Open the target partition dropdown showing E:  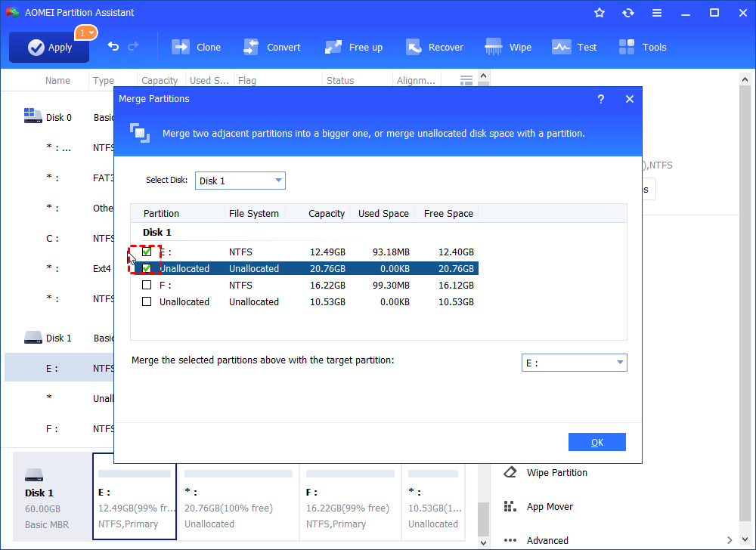click(x=575, y=363)
